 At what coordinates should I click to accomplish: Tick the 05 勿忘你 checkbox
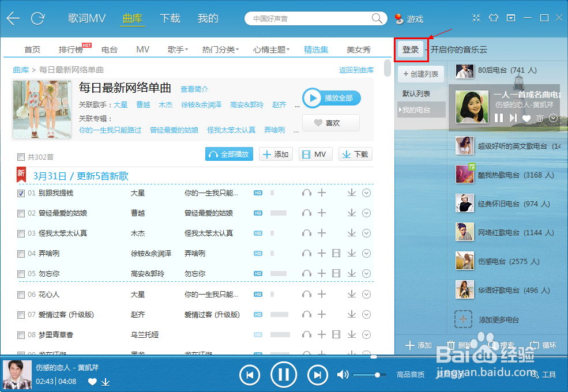coord(21,274)
